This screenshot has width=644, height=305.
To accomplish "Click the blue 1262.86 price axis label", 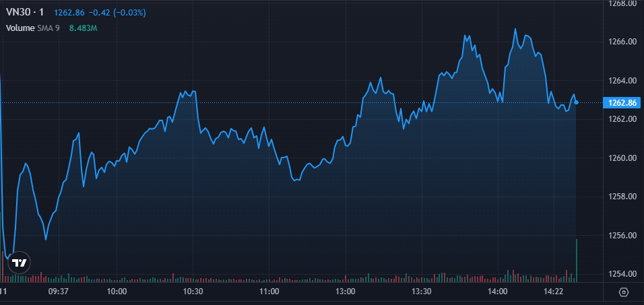I will coord(622,103).
